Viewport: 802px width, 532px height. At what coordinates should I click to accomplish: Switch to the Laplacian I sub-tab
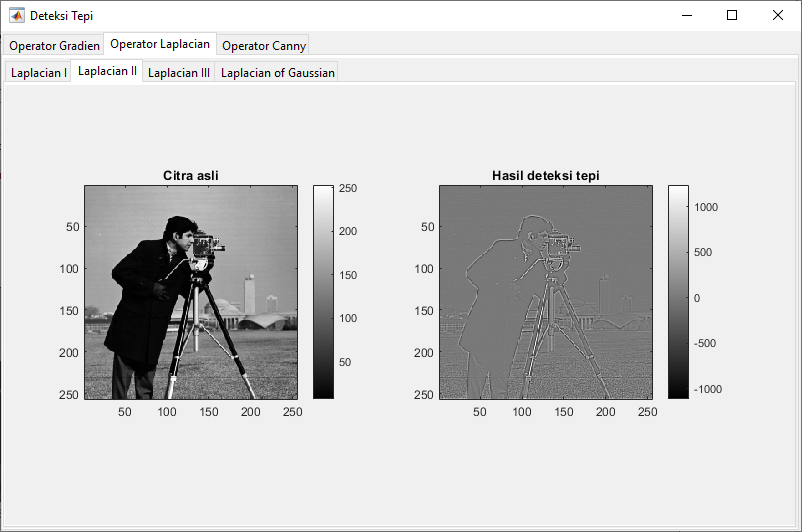(x=38, y=73)
